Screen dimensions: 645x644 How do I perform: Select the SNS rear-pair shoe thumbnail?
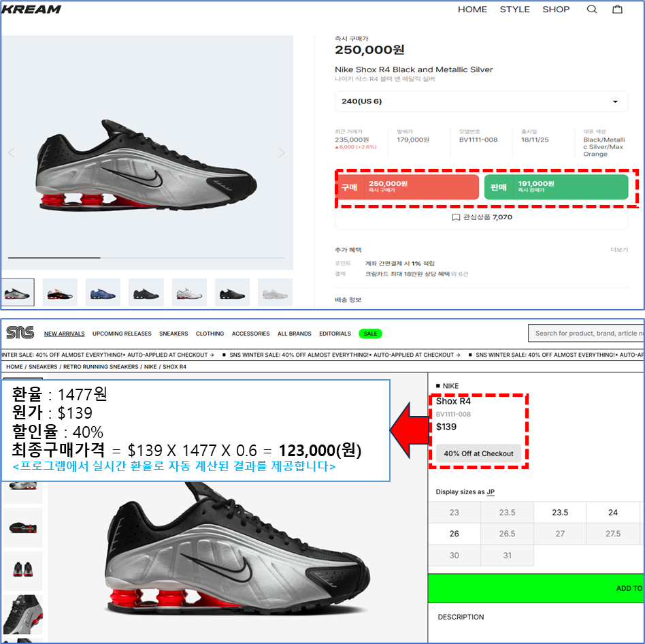tap(23, 570)
